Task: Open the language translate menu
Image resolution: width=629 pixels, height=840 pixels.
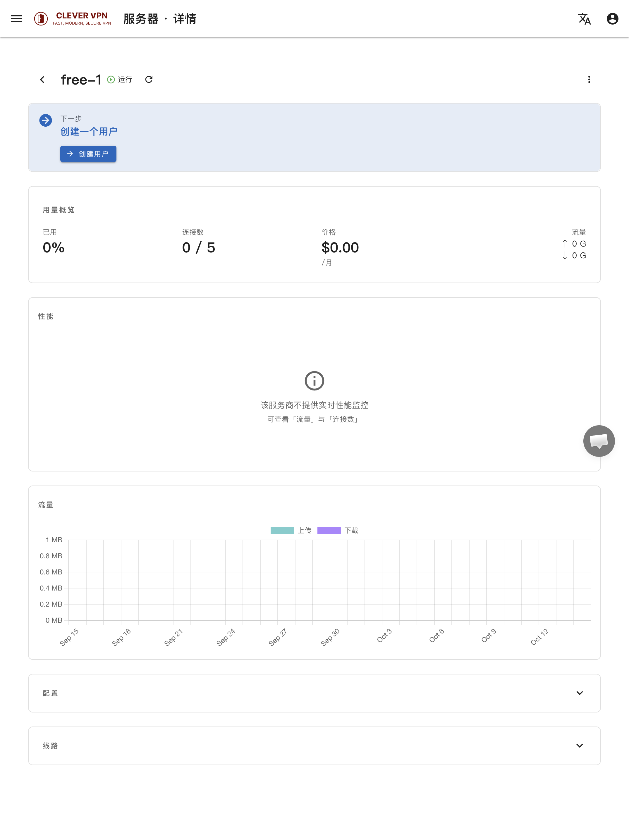Action: click(584, 19)
